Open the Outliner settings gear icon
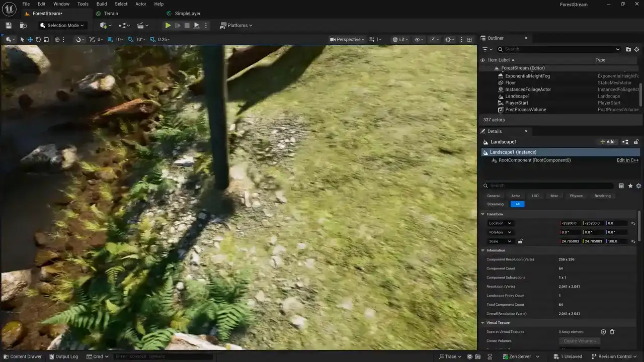This screenshot has width=644, height=362. [636, 49]
